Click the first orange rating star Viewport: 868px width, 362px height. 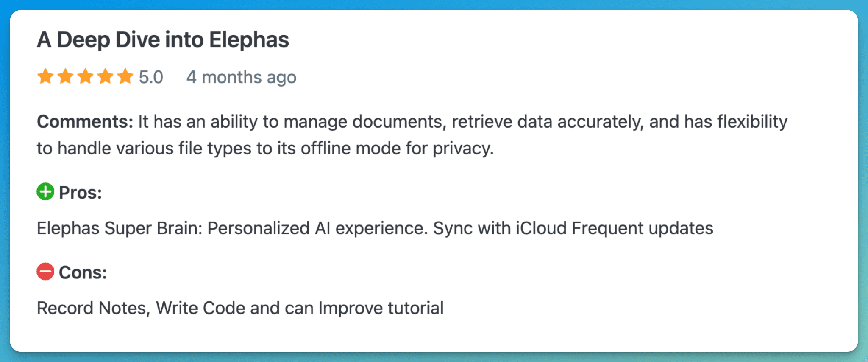pyautogui.click(x=45, y=77)
